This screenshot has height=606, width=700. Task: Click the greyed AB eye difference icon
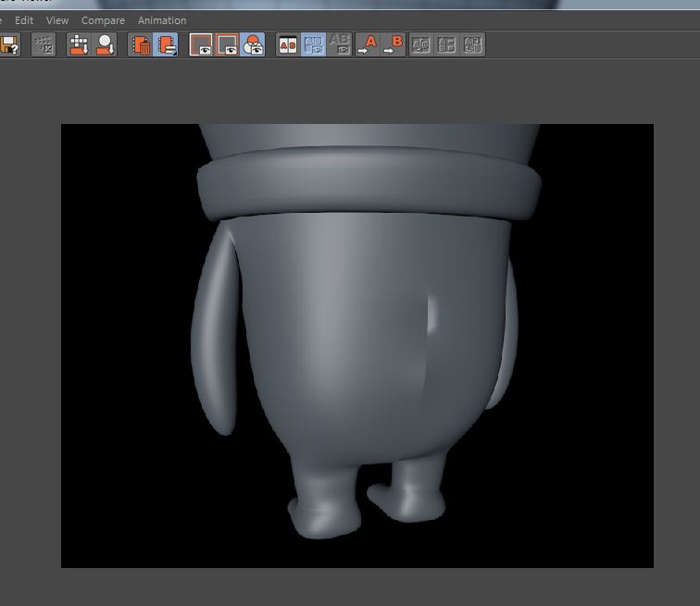[339, 44]
